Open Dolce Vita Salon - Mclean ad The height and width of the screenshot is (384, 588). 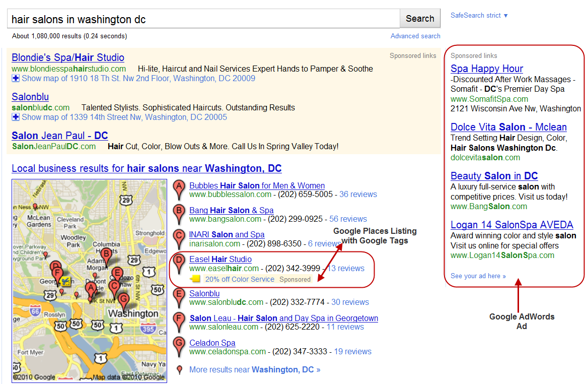508,127
